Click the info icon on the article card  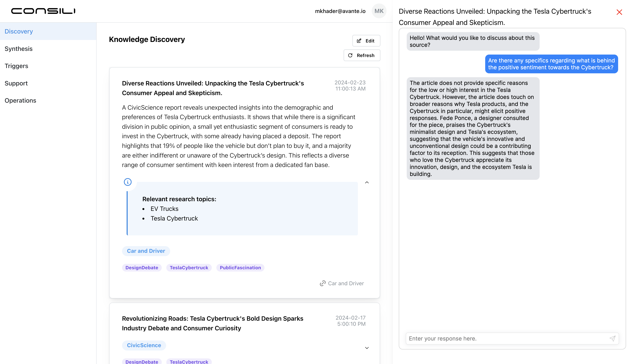point(128,182)
